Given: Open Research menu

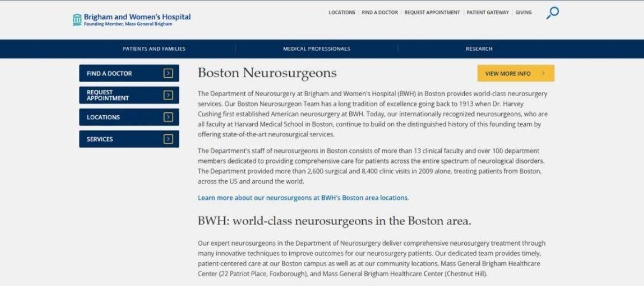Looking at the screenshot, I should coord(479,49).
